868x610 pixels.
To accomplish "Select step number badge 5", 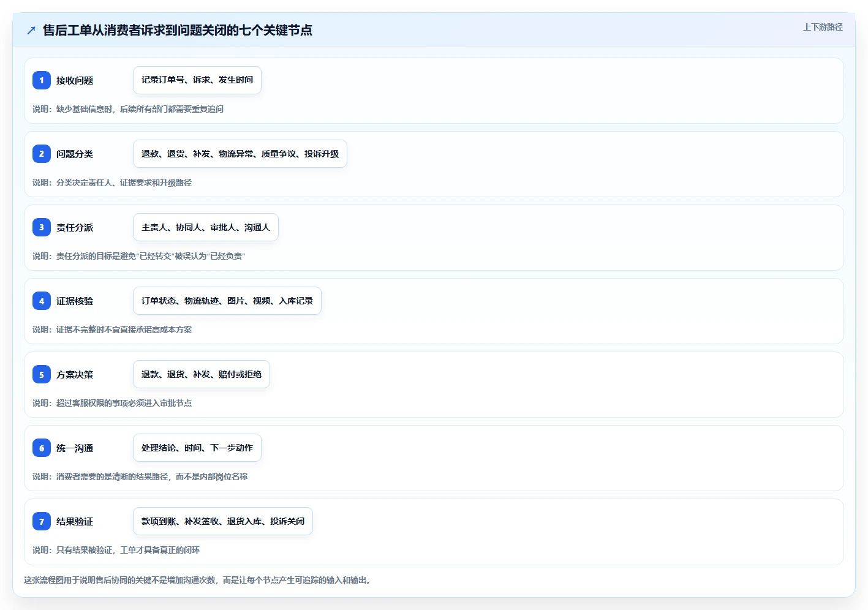I will 42,374.
